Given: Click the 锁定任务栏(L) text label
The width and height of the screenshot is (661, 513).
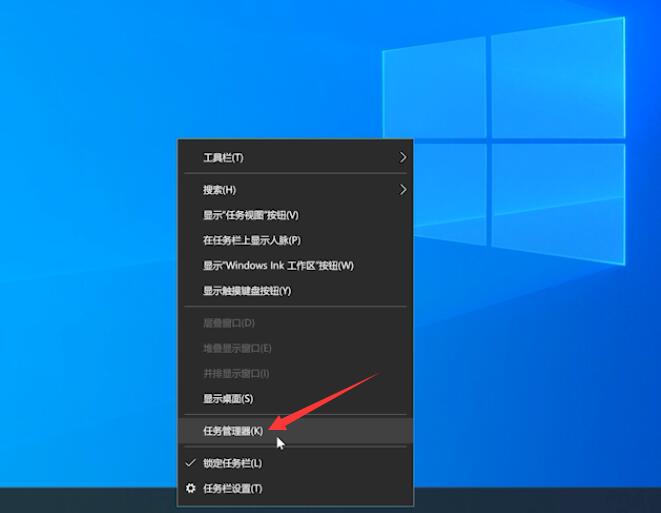Looking at the screenshot, I should click(x=232, y=463).
